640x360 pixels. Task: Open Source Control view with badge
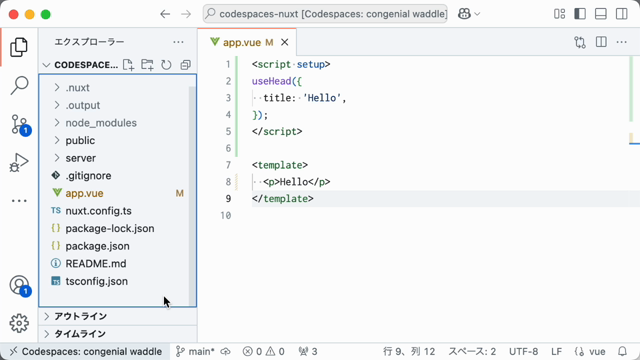19,124
